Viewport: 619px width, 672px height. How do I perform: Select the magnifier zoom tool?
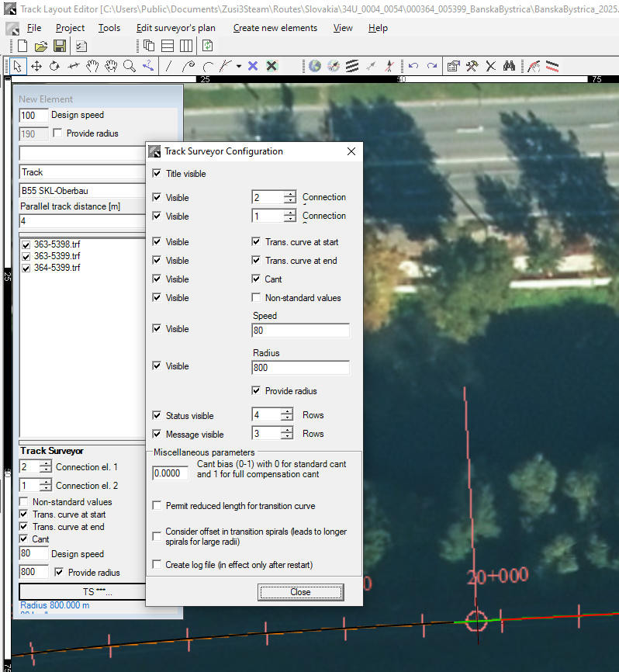coord(130,66)
